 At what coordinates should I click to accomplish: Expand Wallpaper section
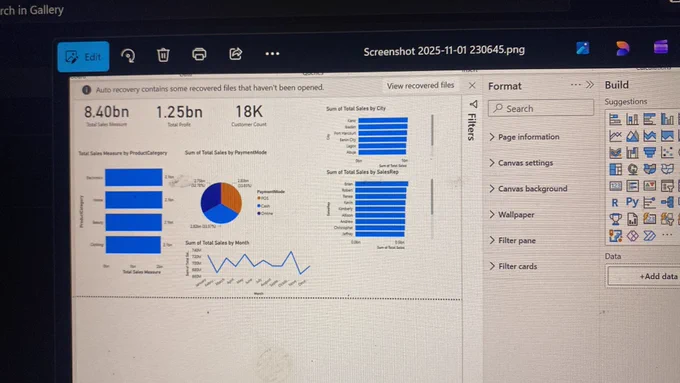(x=512, y=215)
